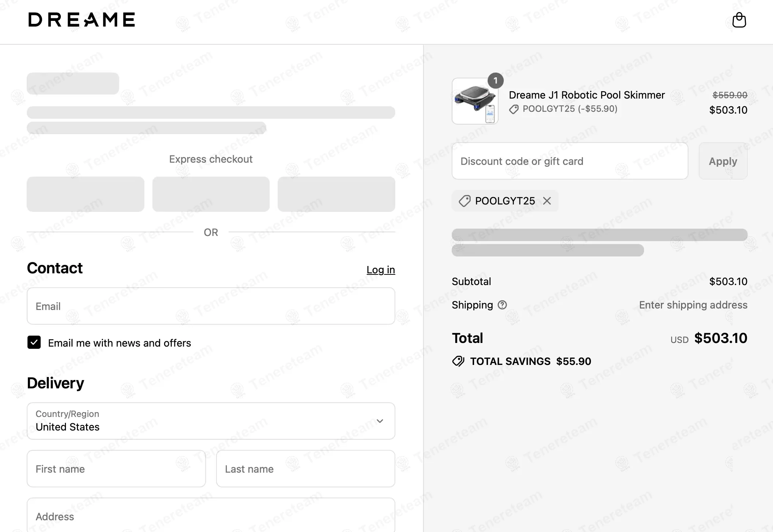
Task: Click the POOLGYT25 (-$55.90) line item text
Action: 570,109
